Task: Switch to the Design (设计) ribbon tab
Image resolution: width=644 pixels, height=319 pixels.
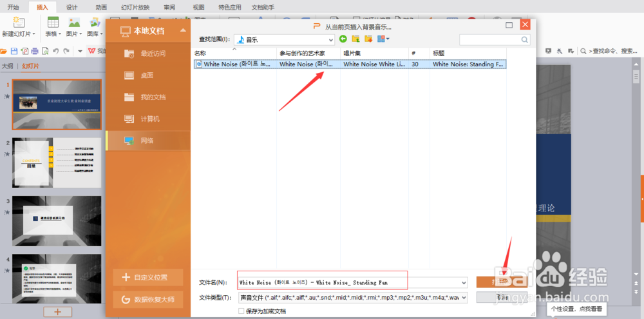Action: pos(72,7)
